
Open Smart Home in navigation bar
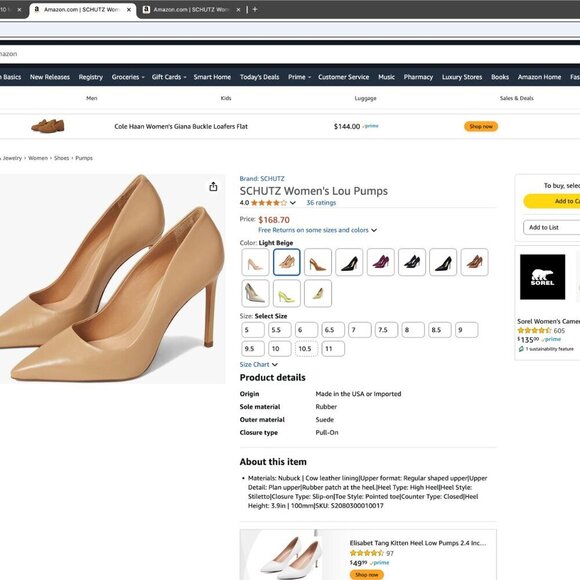(212, 77)
